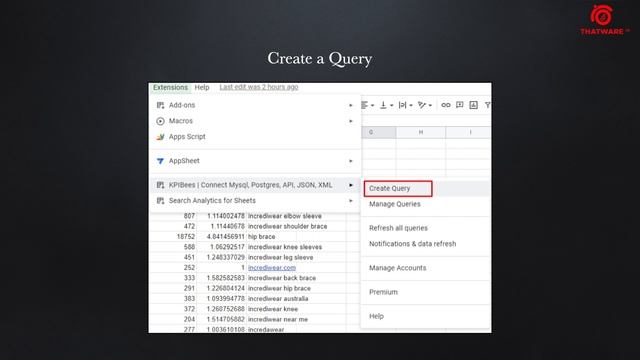Select Add-ons menu entry

tap(256, 105)
